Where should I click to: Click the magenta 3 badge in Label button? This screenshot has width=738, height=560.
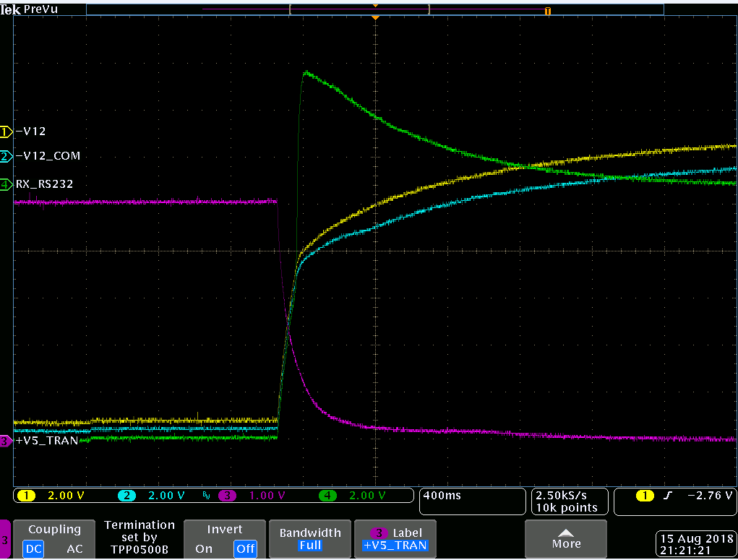(x=379, y=533)
